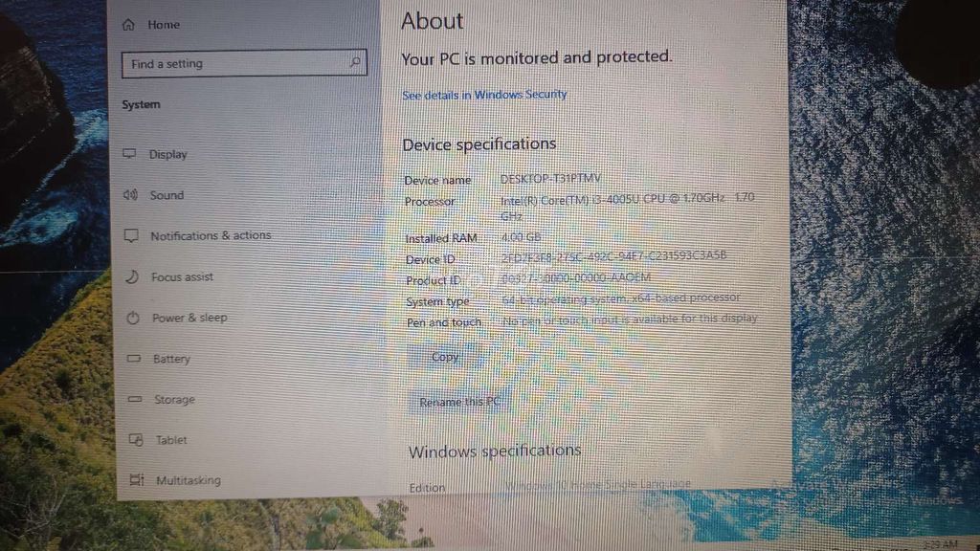The height and width of the screenshot is (551, 980).
Task: Open See details in Windows Security link
Action: coord(484,95)
